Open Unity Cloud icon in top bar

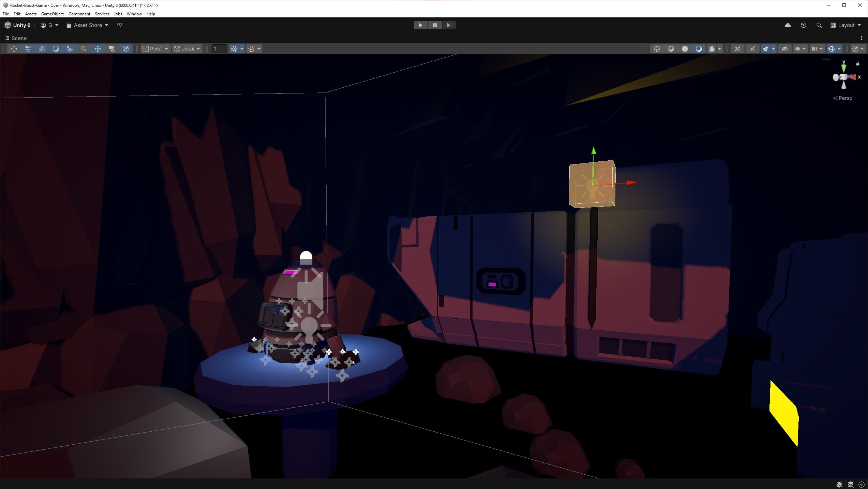(788, 25)
